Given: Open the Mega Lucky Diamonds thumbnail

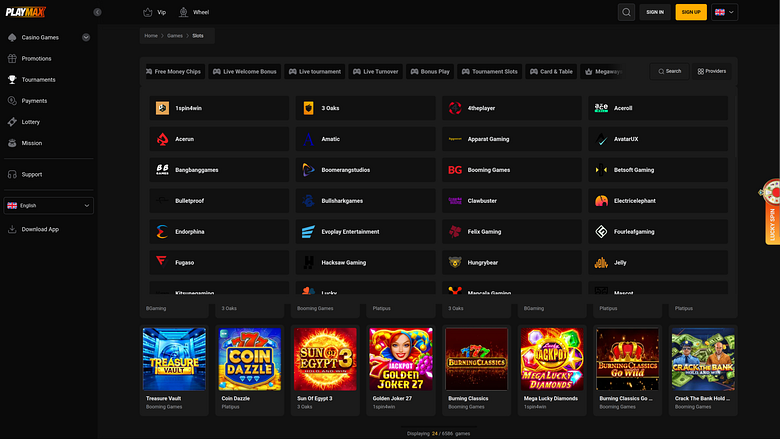Looking at the screenshot, I should pyautogui.click(x=552, y=359).
